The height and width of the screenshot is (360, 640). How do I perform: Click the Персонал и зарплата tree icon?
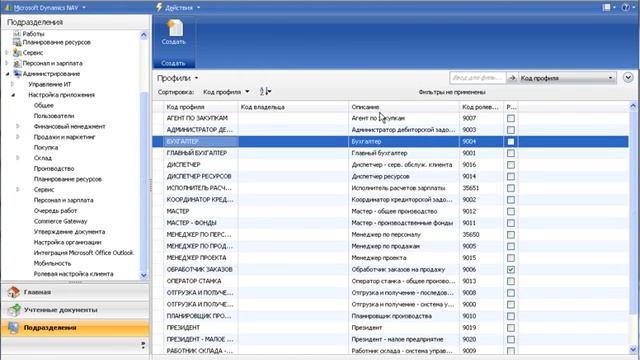[17, 63]
